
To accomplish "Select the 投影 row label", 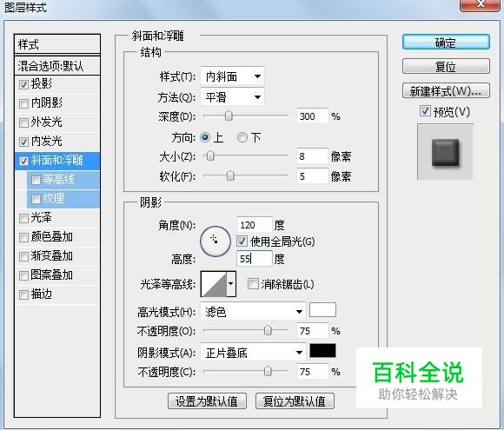I will pyautogui.click(x=41, y=84).
